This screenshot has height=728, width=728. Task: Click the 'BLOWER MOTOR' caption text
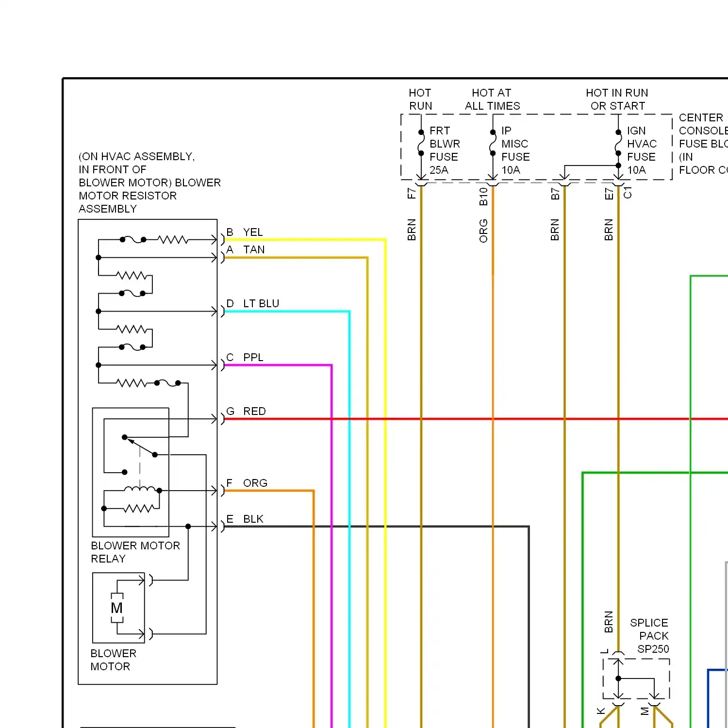[x=114, y=660]
